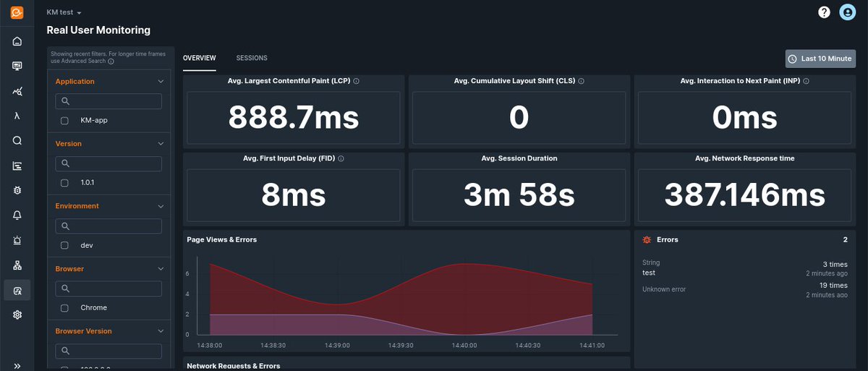Open the Home icon in sidebar
The height and width of the screenshot is (371, 868).
point(17,41)
